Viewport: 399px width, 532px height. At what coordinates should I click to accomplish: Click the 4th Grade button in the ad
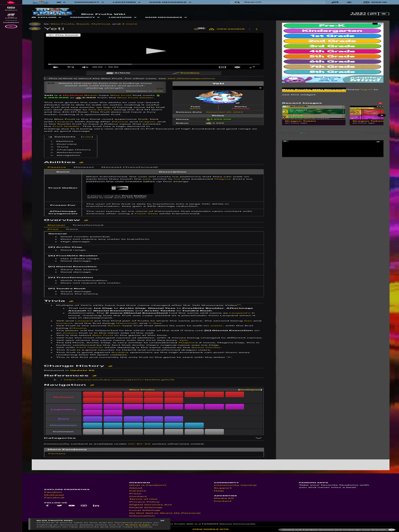coord(332,51)
